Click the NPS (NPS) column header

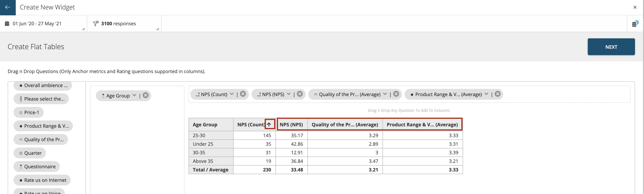[291, 125]
